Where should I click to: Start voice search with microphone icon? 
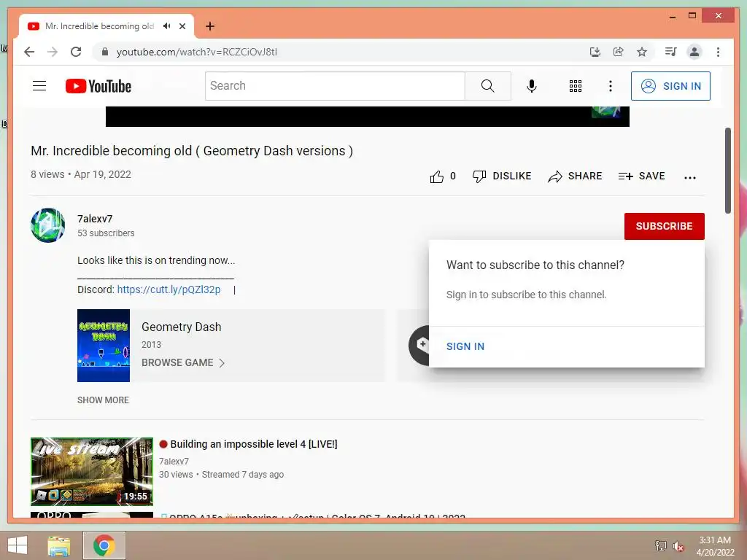tap(532, 86)
